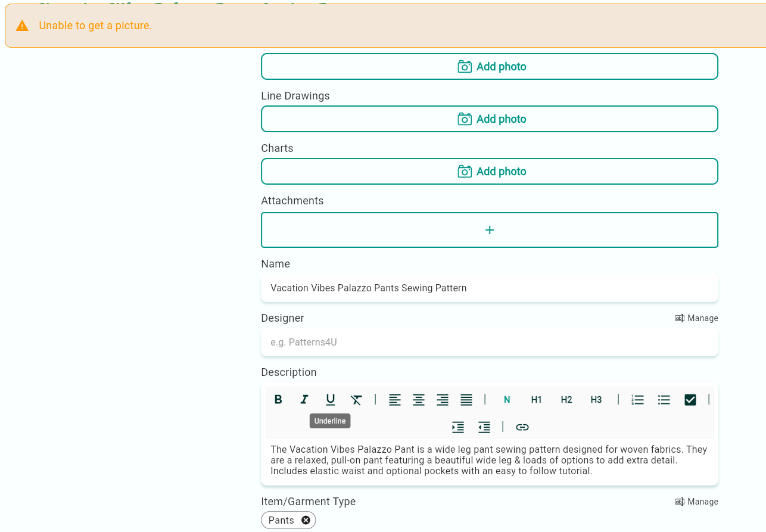Align description text to the right

pyautogui.click(x=443, y=400)
